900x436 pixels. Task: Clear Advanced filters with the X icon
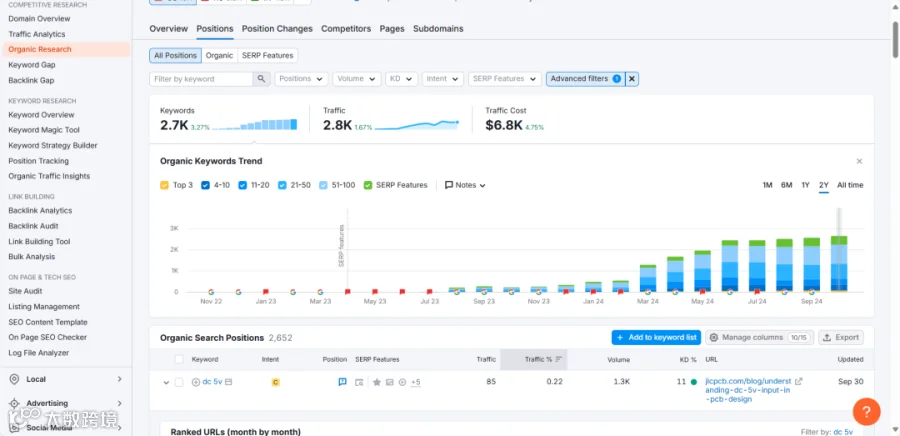tap(632, 79)
